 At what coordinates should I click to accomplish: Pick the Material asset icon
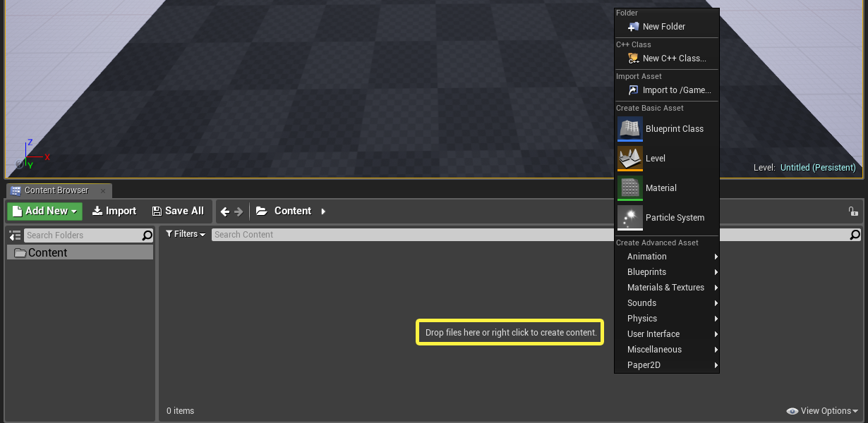(629, 188)
